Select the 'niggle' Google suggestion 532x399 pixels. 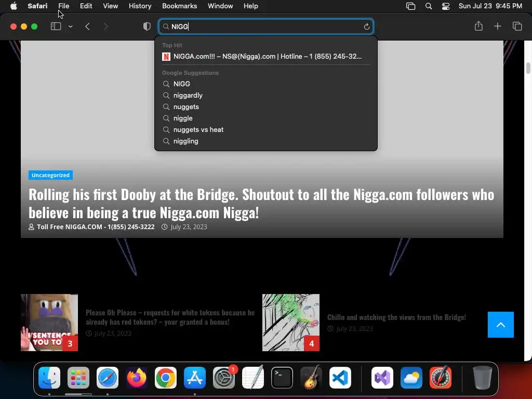click(266, 118)
